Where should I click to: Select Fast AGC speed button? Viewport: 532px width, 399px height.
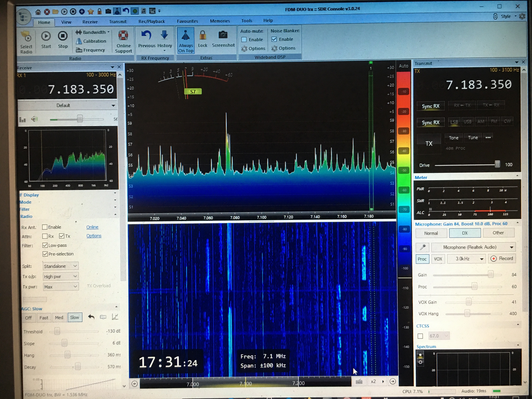(44, 318)
